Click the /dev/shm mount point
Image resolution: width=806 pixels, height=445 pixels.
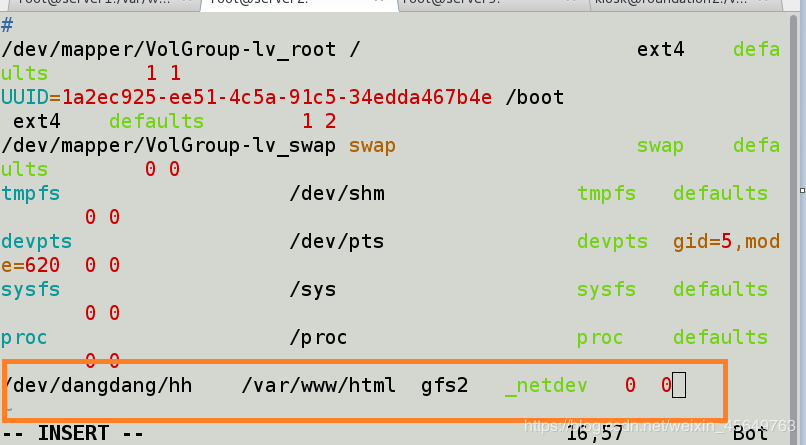337,194
